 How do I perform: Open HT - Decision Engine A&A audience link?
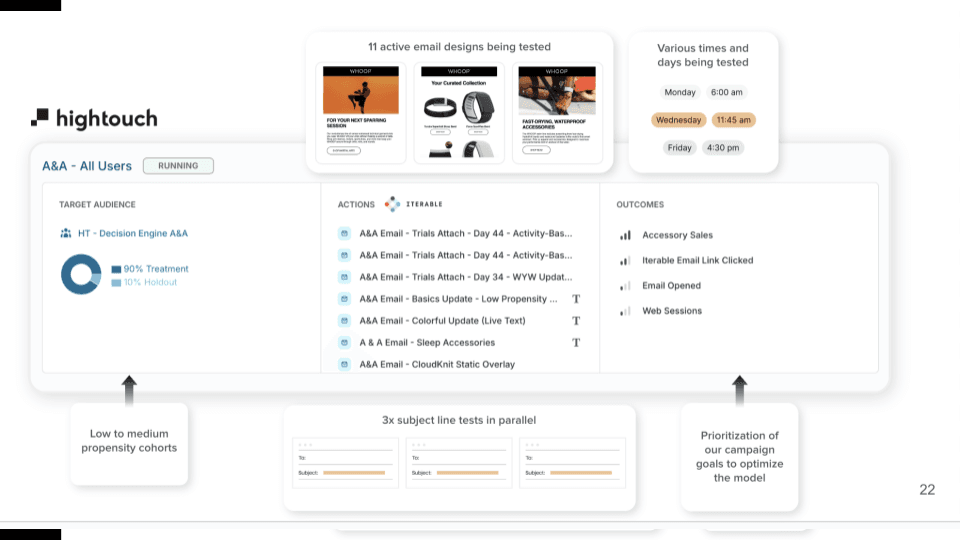133,233
